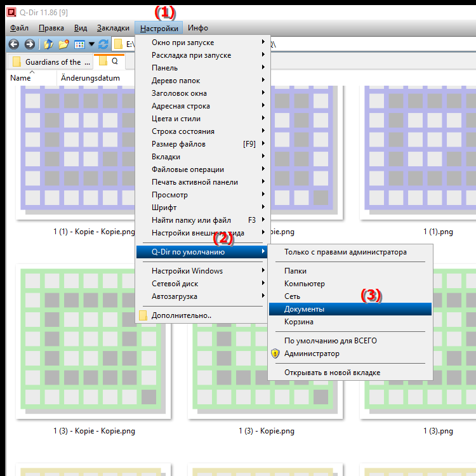Click the Настройки menu
The image size is (476, 476).
[159, 28]
